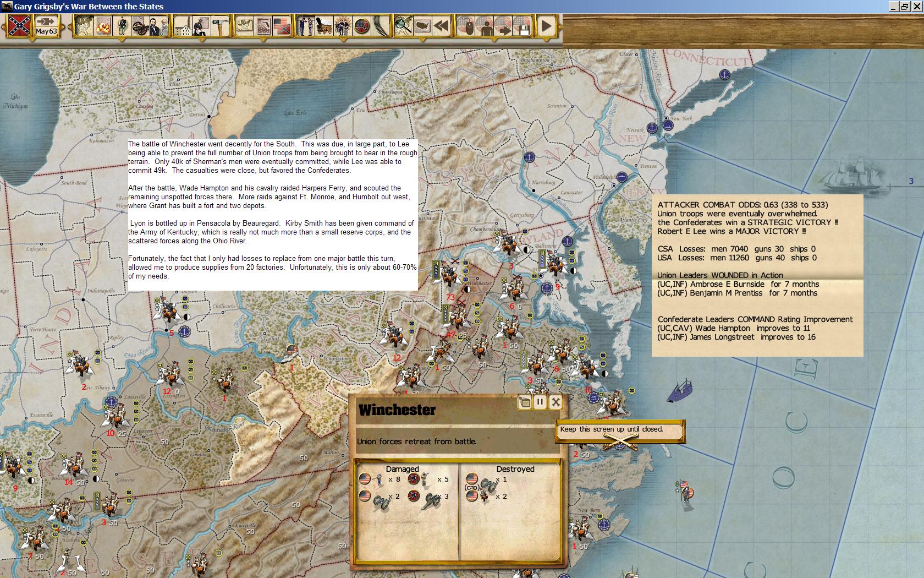Click the play end turn button
Viewport: 924px width, 578px height.
[x=546, y=25]
